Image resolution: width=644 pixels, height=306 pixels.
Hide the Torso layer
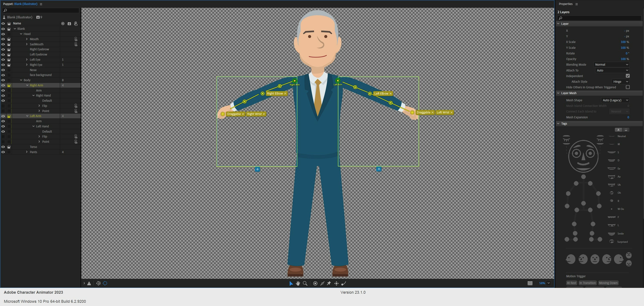3,147
